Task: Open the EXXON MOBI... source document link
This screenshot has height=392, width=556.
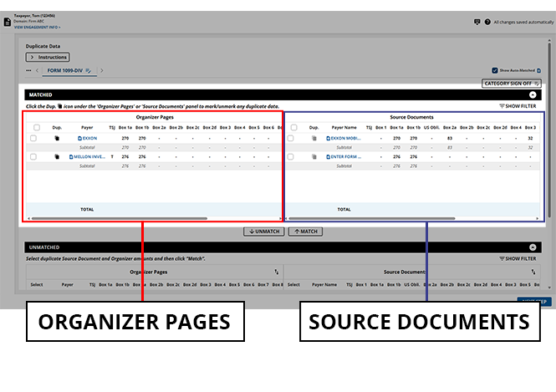Action: [344, 138]
